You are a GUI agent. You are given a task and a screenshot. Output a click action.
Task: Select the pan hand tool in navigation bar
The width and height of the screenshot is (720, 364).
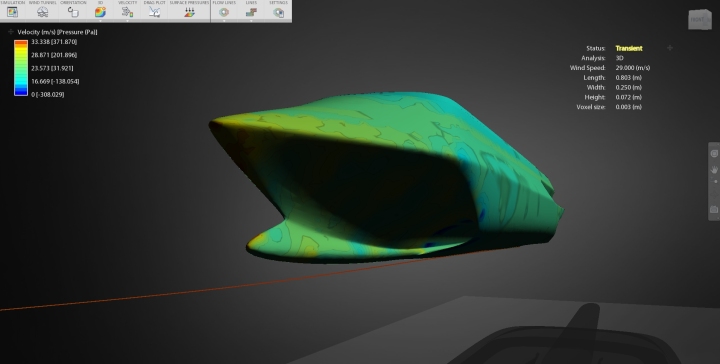click(x=714, y=170)
